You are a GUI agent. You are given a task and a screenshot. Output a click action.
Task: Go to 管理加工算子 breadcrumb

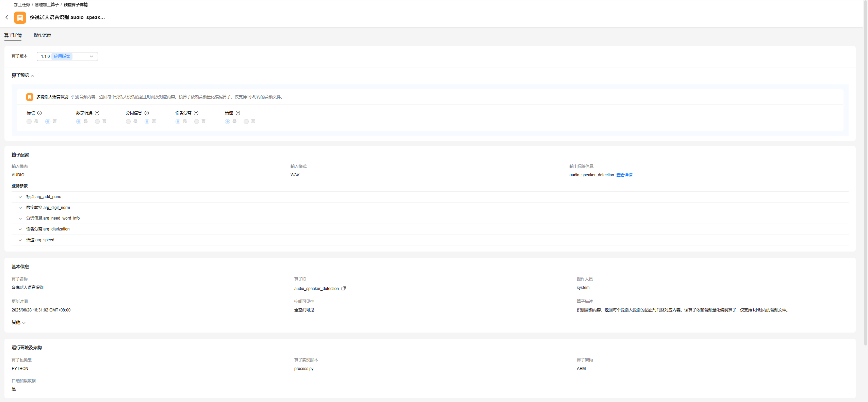(x=47, y=5)
